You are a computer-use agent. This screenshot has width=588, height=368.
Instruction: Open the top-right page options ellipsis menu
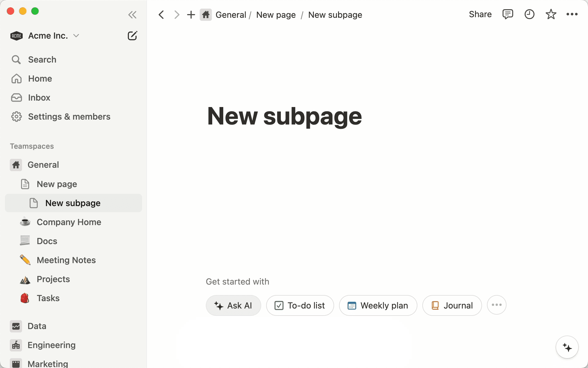point(572,14)
